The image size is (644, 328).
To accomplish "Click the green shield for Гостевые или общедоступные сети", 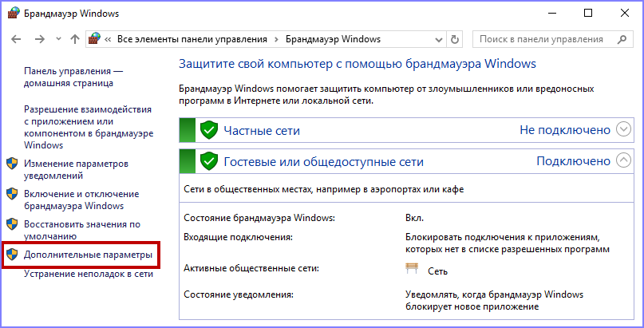I will [x=208, y=161].
